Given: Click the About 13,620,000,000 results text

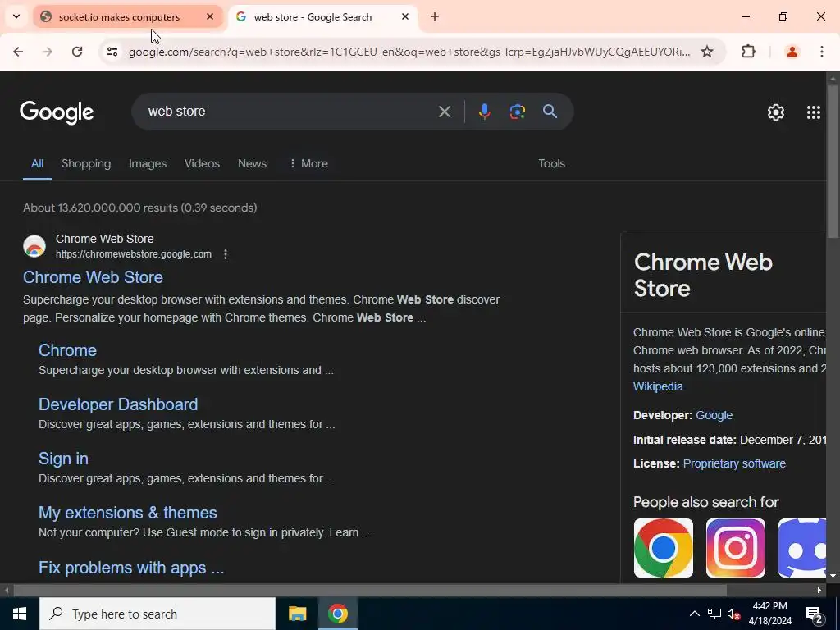Looking at the screenshot, I should point(139,208).
